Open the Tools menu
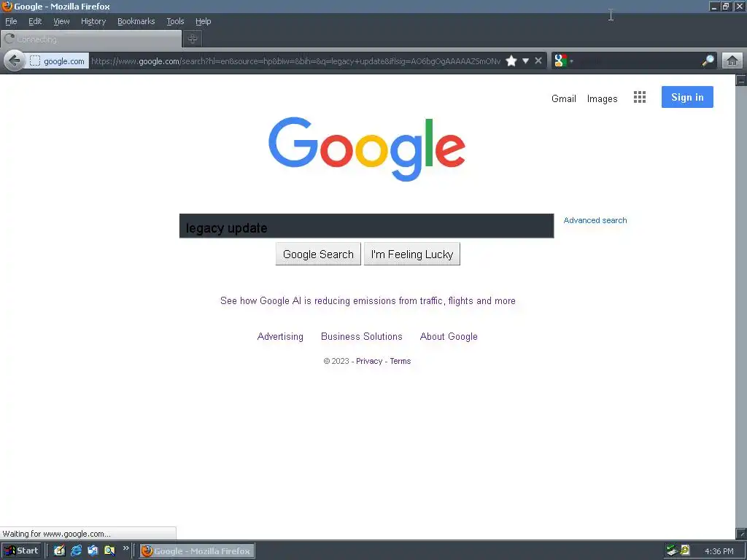747x560 pixels. click(175, 21)
